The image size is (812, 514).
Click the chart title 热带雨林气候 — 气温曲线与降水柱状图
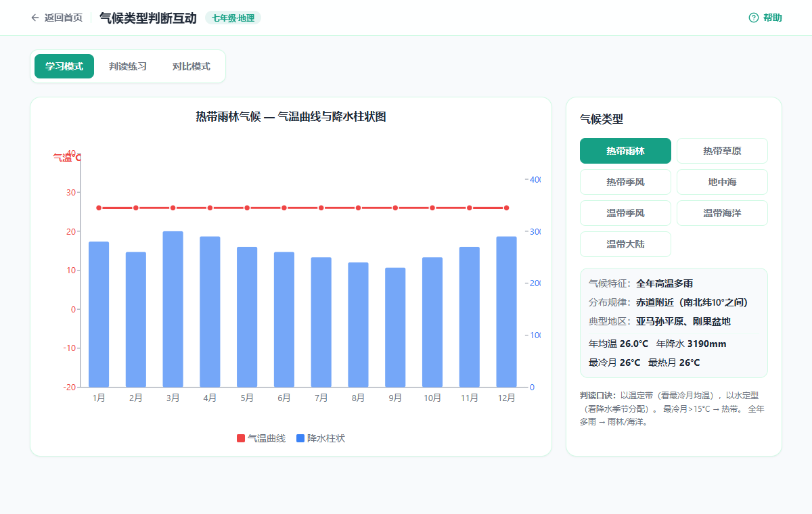point(291,117)
